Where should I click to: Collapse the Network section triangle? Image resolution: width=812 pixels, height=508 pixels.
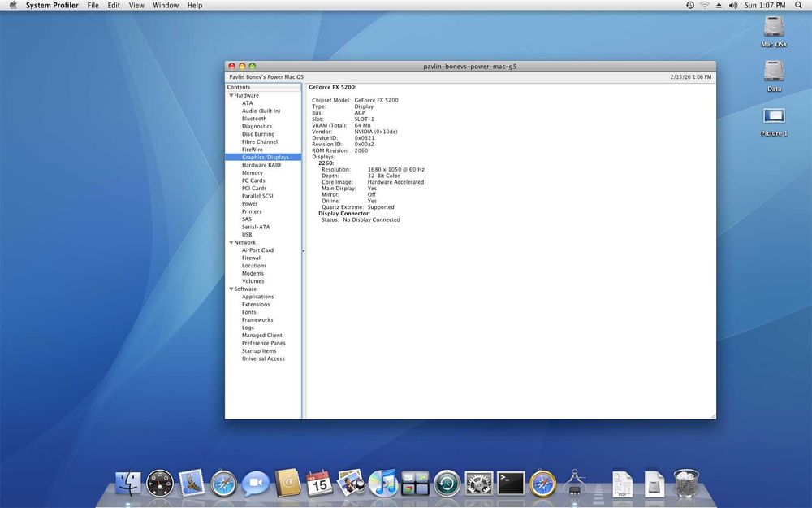coord(231,242)
